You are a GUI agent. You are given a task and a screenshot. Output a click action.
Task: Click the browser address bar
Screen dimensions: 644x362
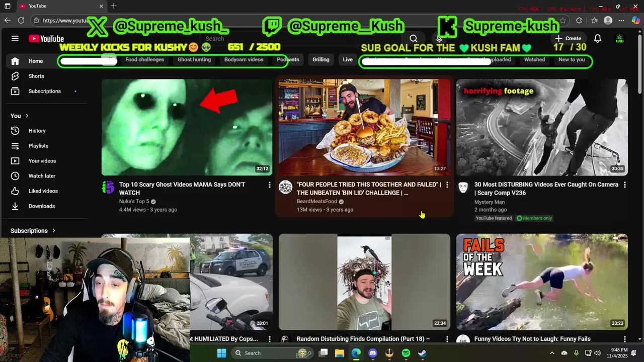[x=302, y=21]
